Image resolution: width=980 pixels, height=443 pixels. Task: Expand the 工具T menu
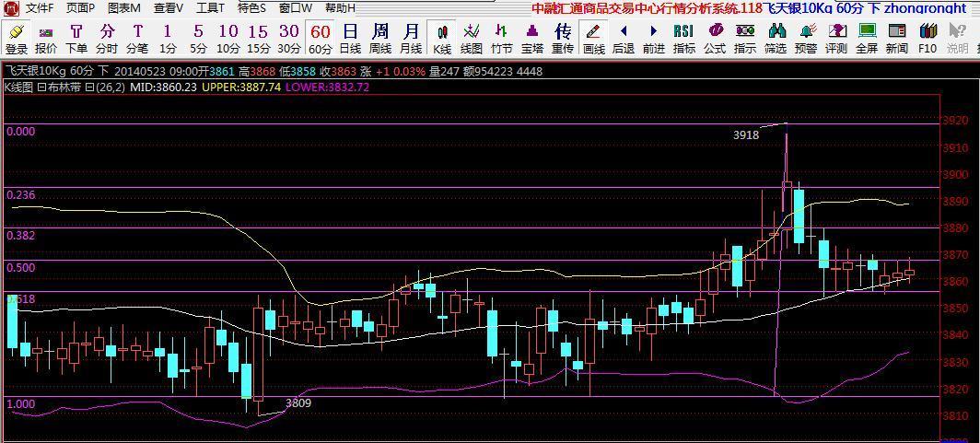point(210,7)
